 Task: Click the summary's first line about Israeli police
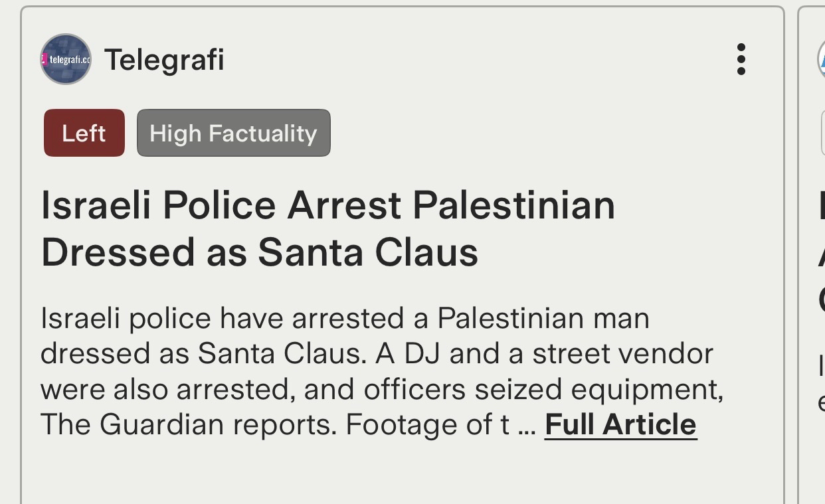tap(345, 318)
